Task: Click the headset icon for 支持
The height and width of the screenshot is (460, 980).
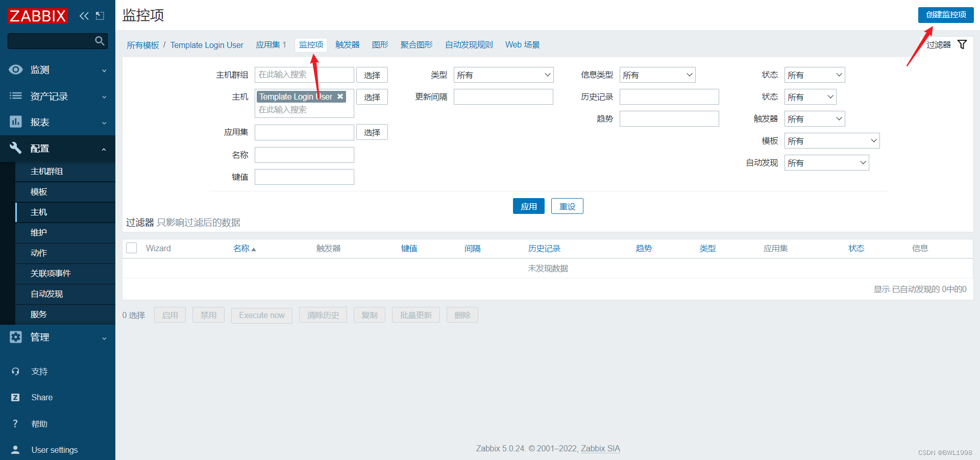Action: point(15,372)
